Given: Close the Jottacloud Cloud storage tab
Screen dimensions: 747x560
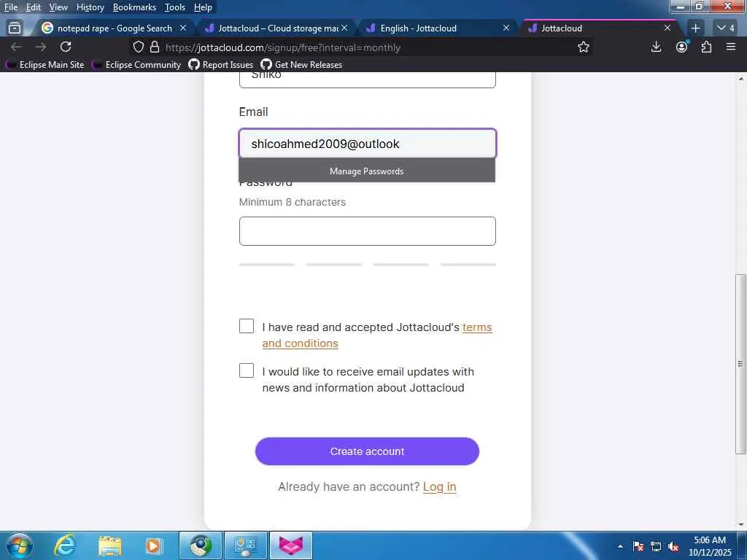Looking at the screenshot, I should pyautogui.click(x=344, y=28).
